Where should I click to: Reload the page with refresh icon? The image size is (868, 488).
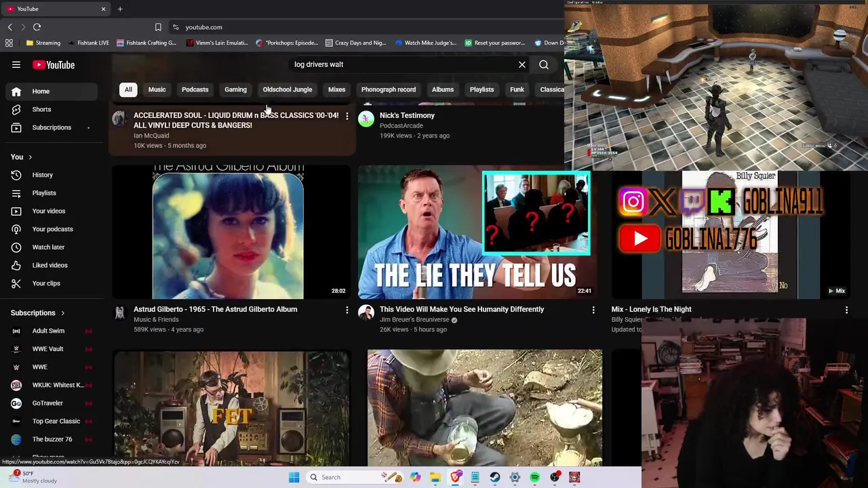[37, 27]
